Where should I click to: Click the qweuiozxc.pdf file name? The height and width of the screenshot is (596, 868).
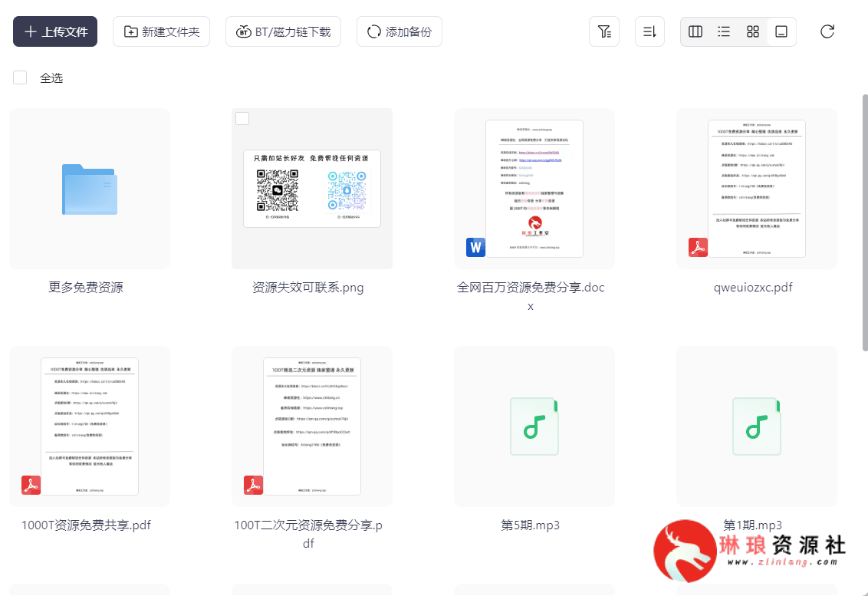pos(753,287)
